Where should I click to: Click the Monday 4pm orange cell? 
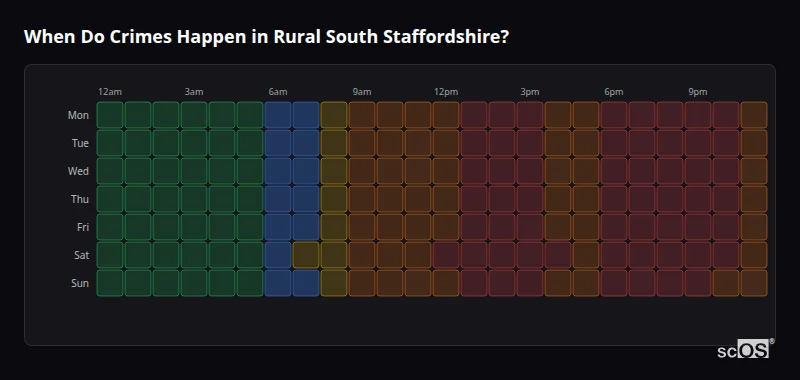[x=558, y=115]
